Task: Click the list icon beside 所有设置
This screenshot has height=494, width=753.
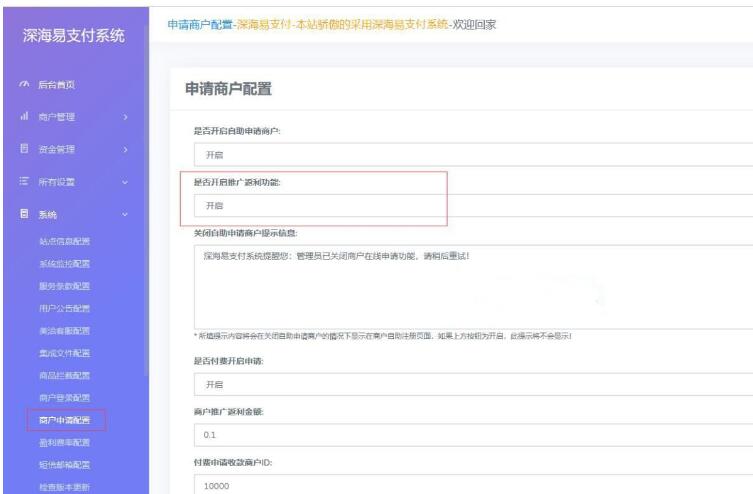Action: [24, 181]
